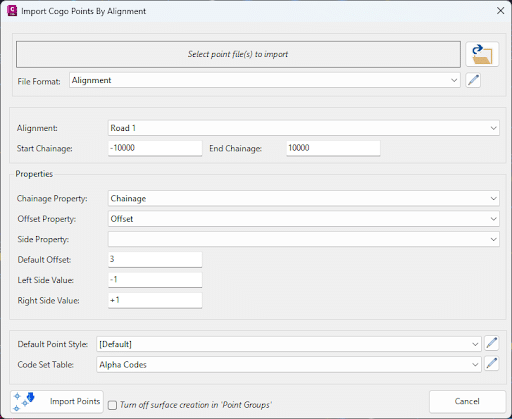Click the pencil icon next to Code Set Table
This screenshot has height=419, width=512.
click(x=492, y=364)
